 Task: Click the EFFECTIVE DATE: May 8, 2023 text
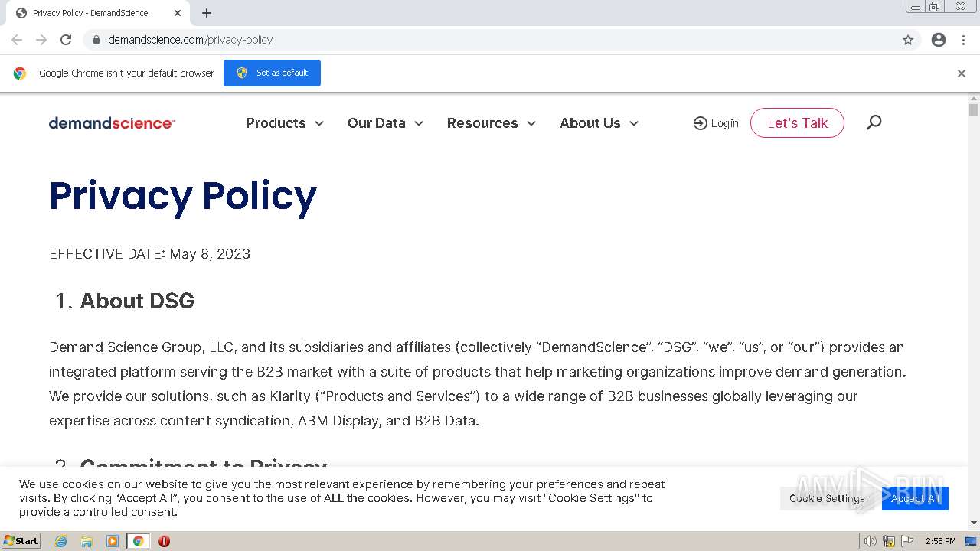coord(150,254)
